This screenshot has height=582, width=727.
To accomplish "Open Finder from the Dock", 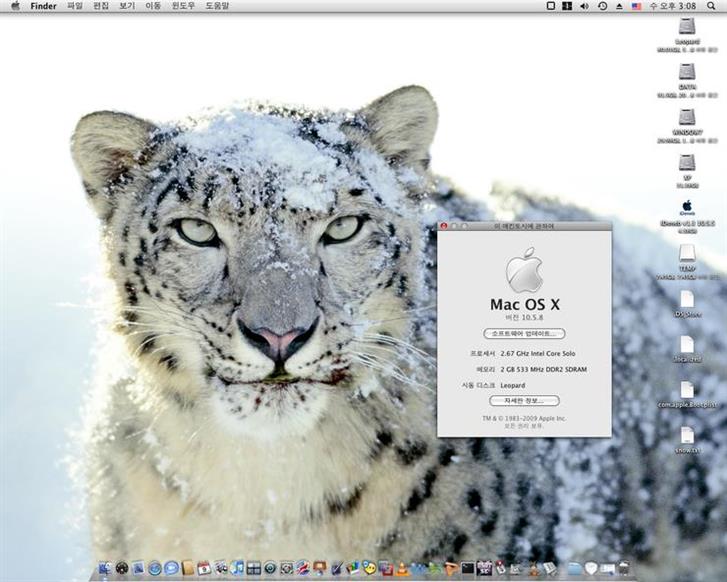I will [x=105, y=568].
